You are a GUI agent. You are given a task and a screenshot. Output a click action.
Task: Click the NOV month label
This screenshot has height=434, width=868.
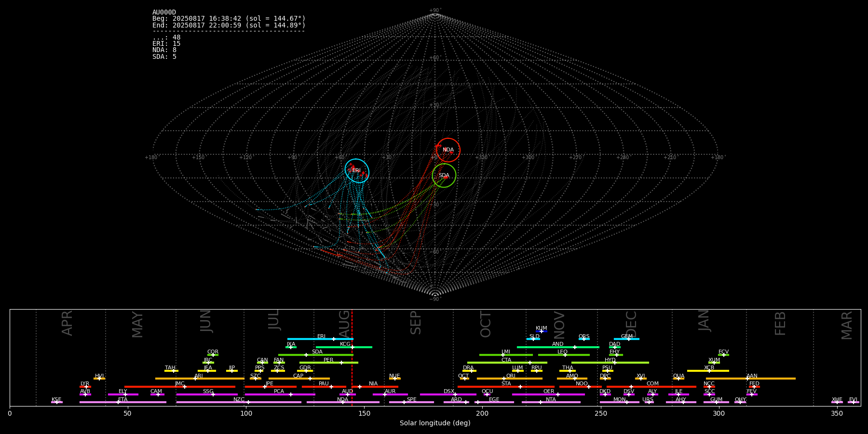click(x=559, y=325)
